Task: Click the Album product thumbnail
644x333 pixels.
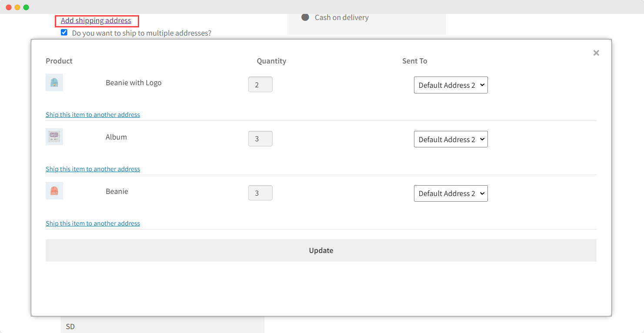Action: [54, 137]
